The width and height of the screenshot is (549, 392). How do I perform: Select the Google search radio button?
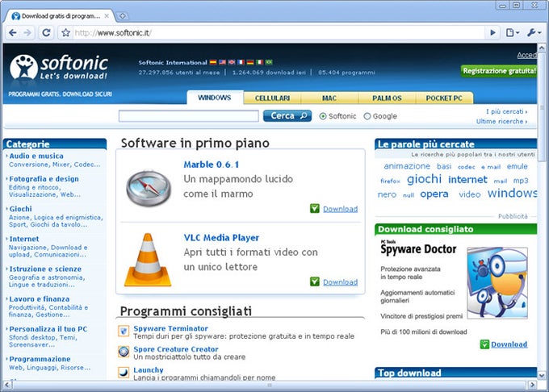pos(367,116)
